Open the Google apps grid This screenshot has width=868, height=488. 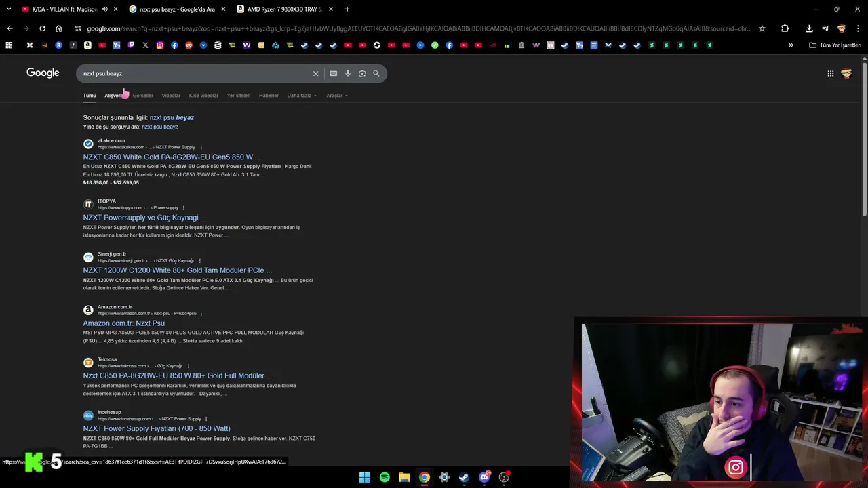point(831,73)
